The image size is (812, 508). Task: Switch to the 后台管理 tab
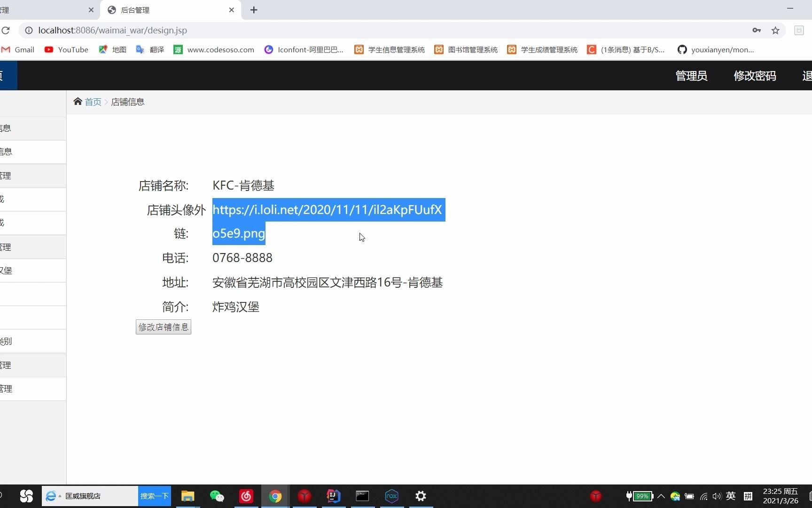pyautogui.click(x=171, y=10)
